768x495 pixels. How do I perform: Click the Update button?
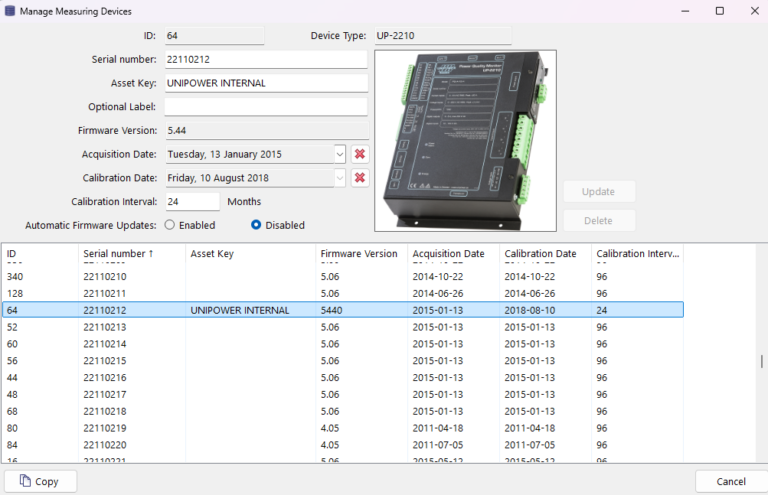(x=599, y=191)
